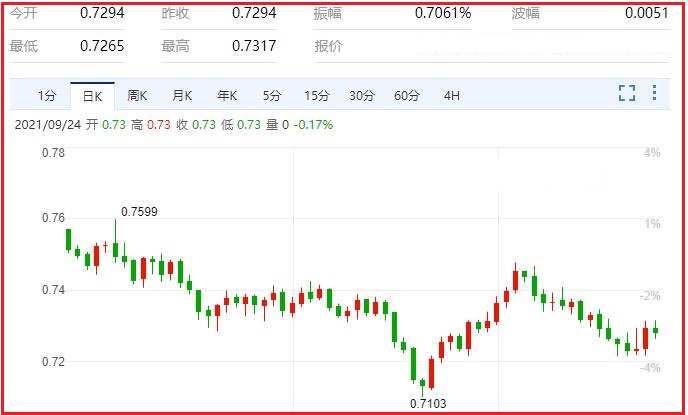Select the 日K daily candlestick tab
This screenshot has height=415, width=688.
coord(92,96)
